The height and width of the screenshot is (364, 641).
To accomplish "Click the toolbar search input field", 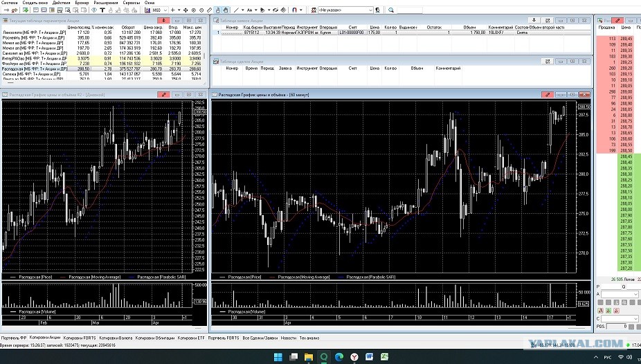I will (410, 10).
